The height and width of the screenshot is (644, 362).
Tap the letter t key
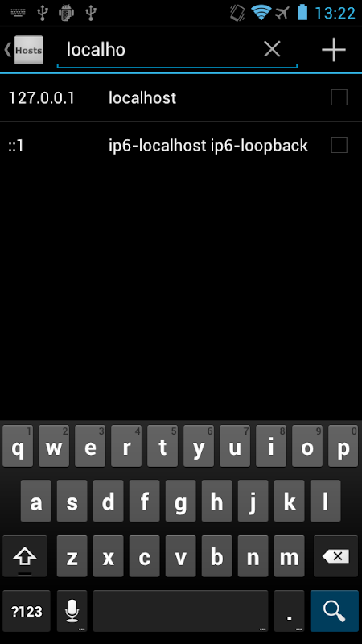tap(162, 447)
